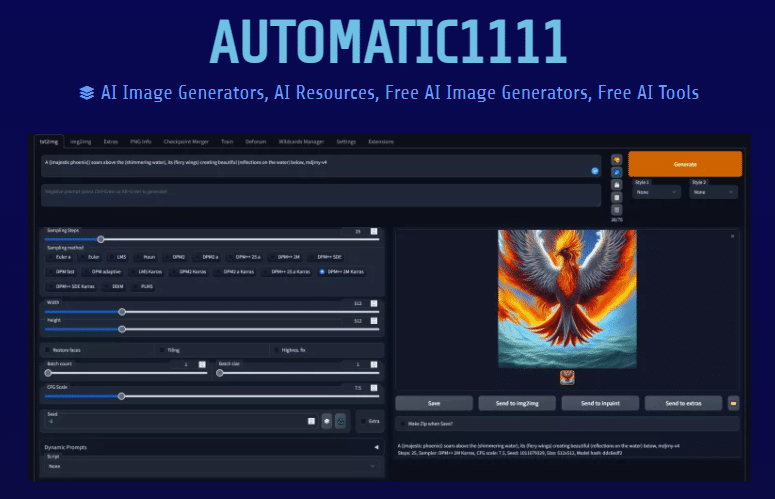This screenshot has width=775, height=499.
Task: Click Send to extras button
Action: coord(683,403)
